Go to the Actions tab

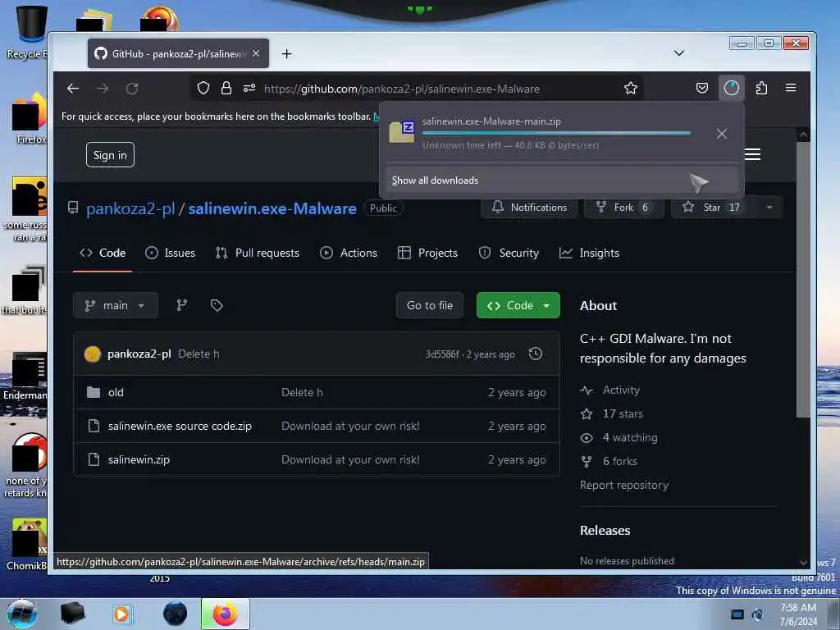[x=348, y=253]
